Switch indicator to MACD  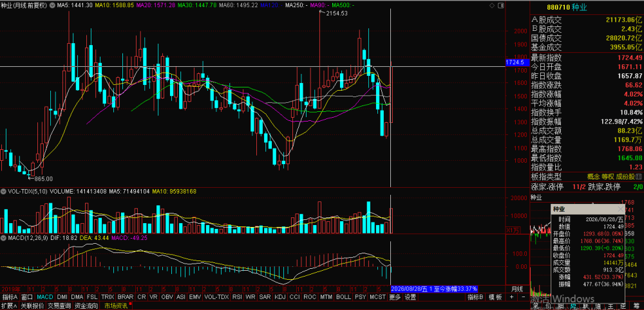pyautogui.click(x=45, y=297)
